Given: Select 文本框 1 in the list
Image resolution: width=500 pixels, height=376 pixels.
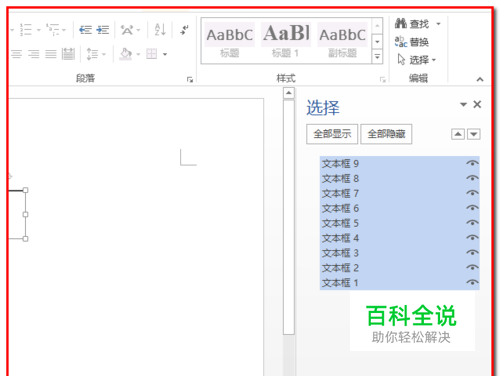Looking at the screenshot, I should pyautogui.click(x=400, y=283).
